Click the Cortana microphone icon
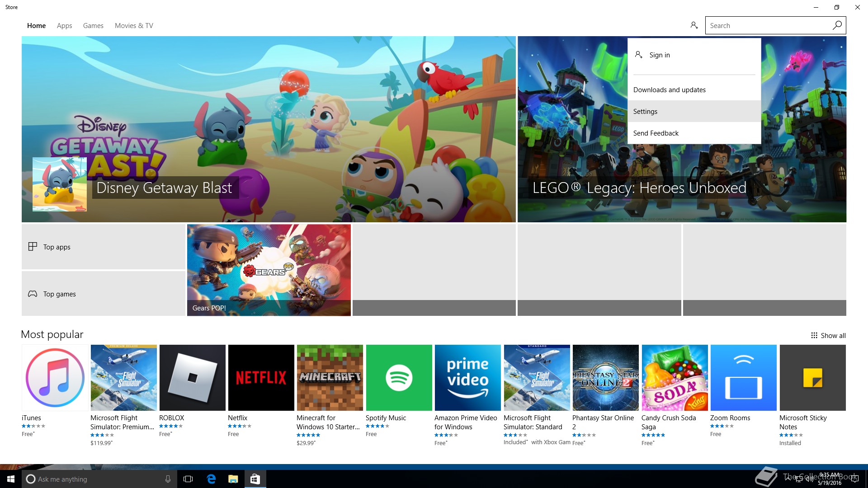868x488 pixels. (168, 479)
